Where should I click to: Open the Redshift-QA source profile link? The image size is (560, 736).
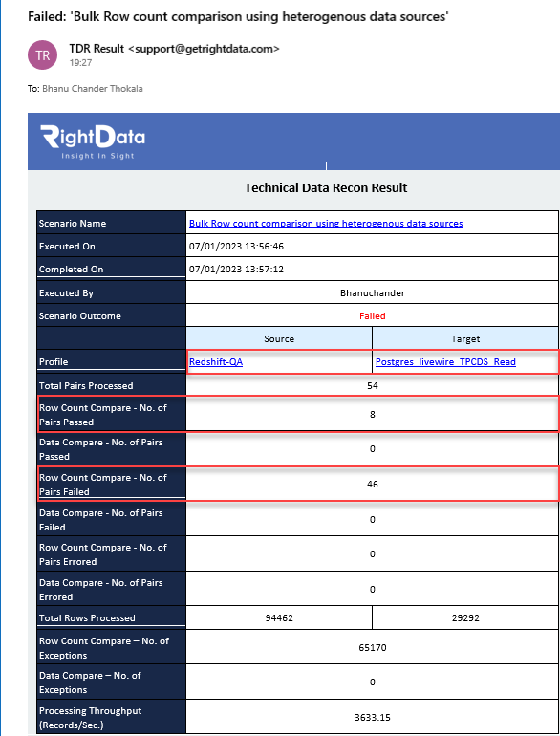pos(216,362)
